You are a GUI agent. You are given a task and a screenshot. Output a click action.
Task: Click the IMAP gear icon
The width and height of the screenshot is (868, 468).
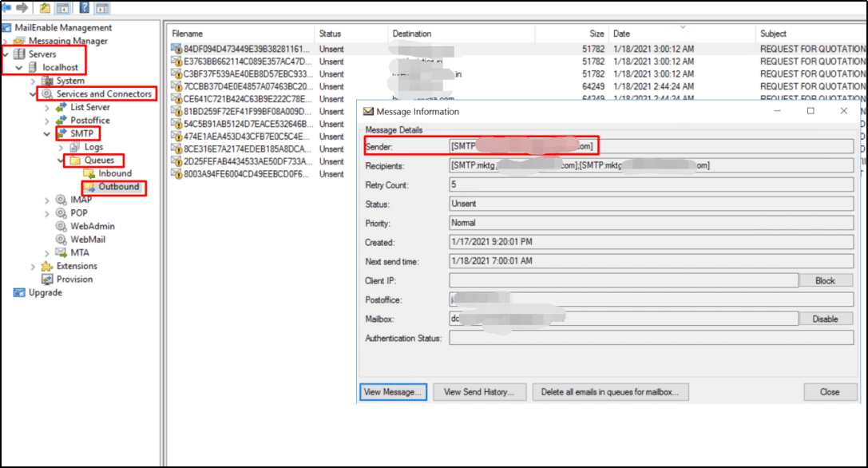tap(61, 200)
